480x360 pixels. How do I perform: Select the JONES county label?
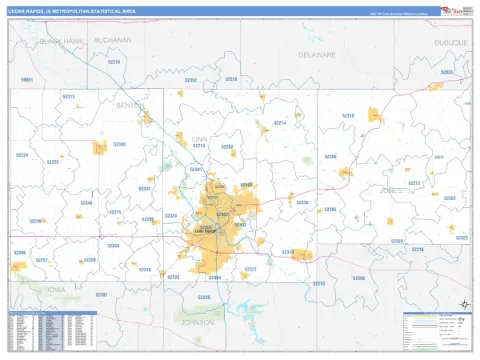pos(391,191)
